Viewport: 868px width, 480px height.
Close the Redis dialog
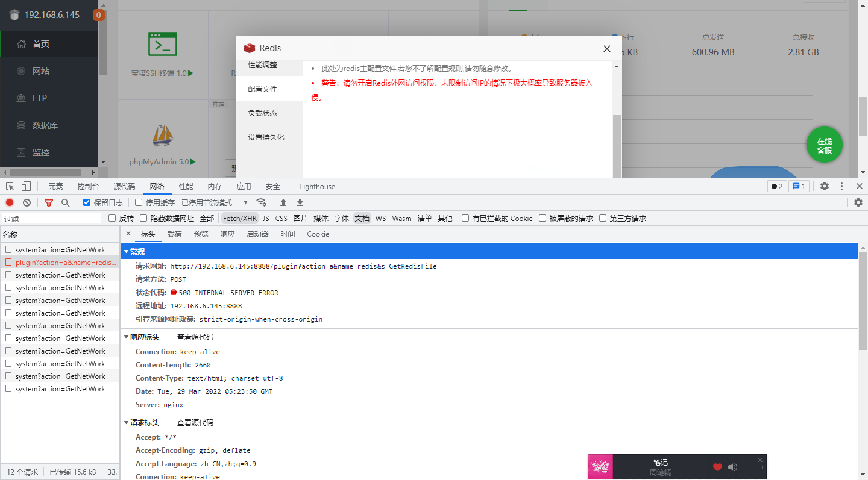[x=607, y=49]
